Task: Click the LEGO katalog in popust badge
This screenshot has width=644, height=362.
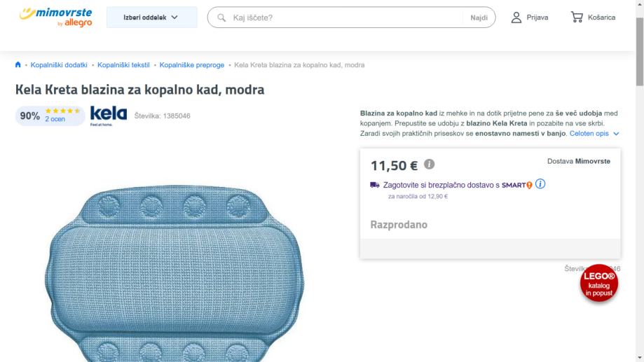Action: tap(600, 284)
